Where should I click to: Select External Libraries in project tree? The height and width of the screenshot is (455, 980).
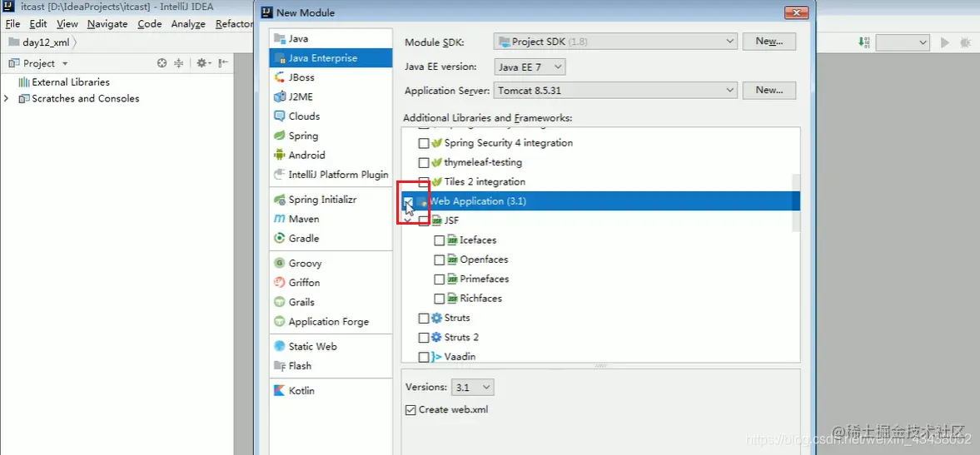click(71, 82)
